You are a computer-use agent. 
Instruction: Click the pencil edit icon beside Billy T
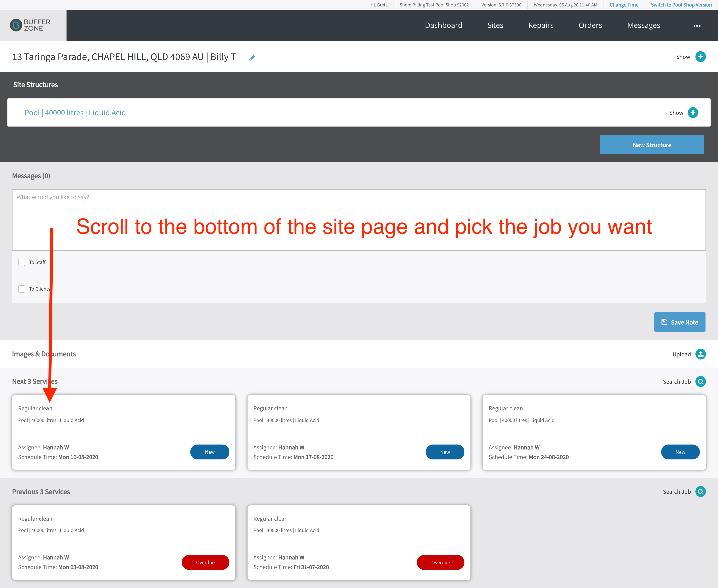click(252, 58)
